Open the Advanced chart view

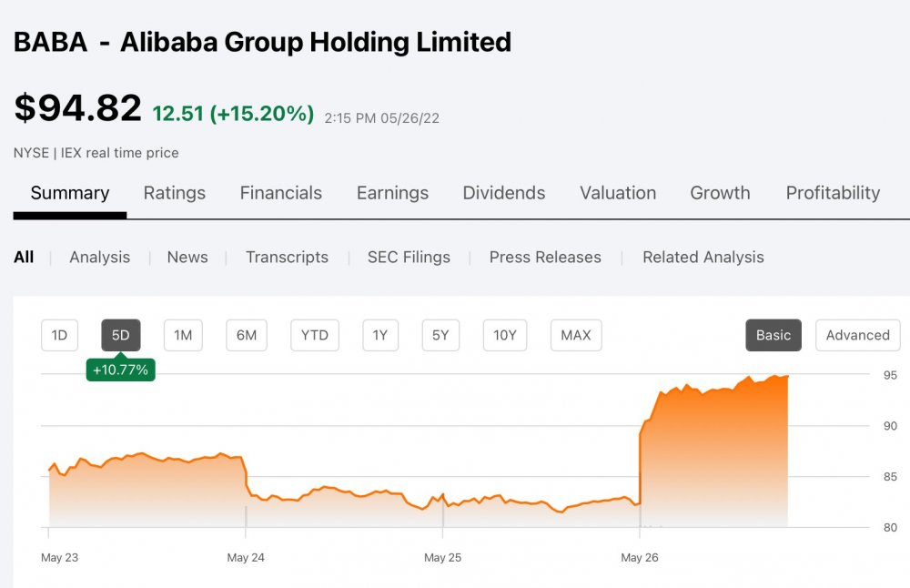coord(857,335)
